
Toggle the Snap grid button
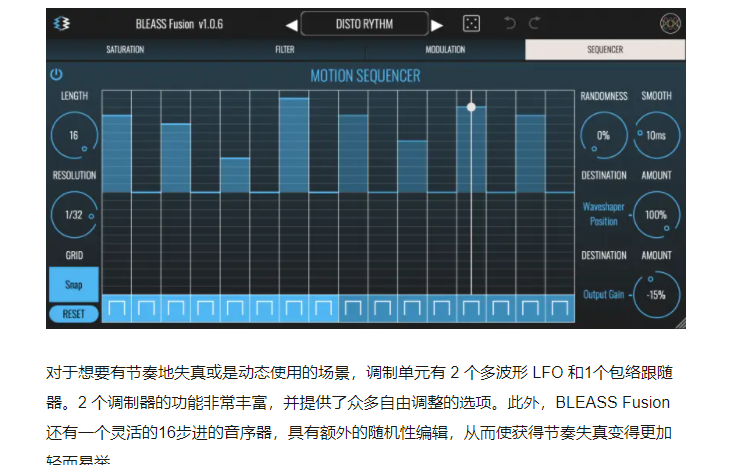pos(73,284)
